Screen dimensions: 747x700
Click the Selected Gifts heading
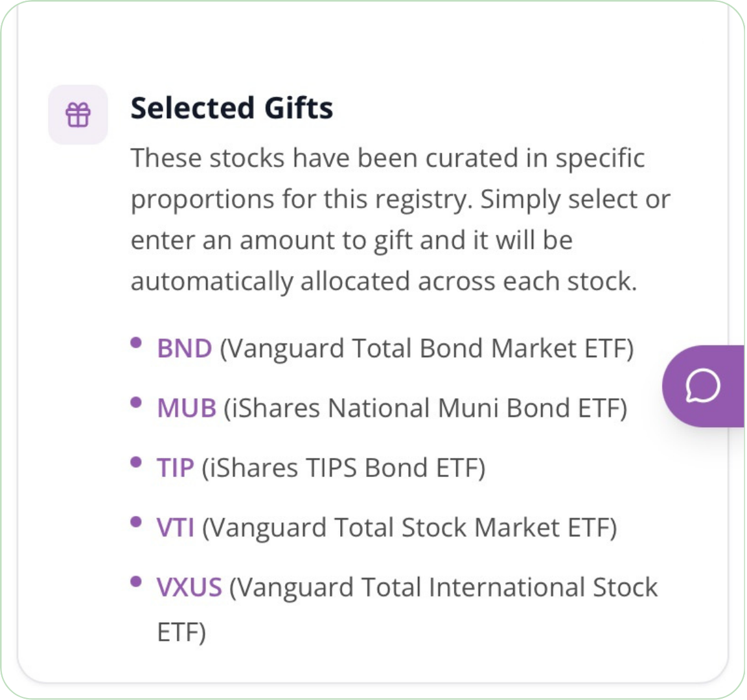[231, 108]
